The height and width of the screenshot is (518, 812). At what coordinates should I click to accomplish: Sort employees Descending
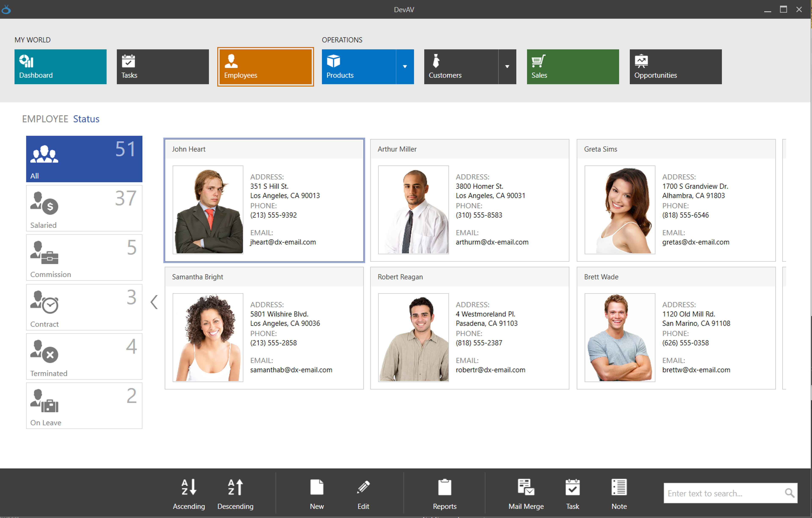click(x=235, y=494)
